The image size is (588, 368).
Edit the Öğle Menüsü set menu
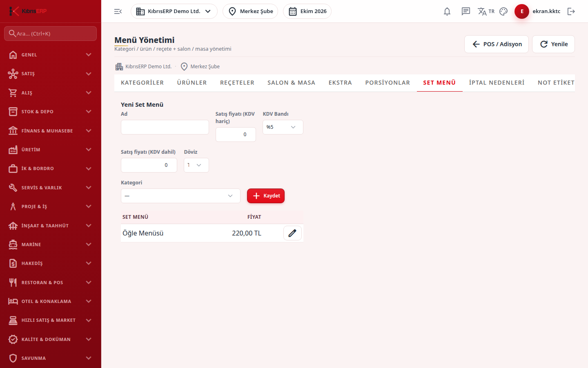click(292, 233)
